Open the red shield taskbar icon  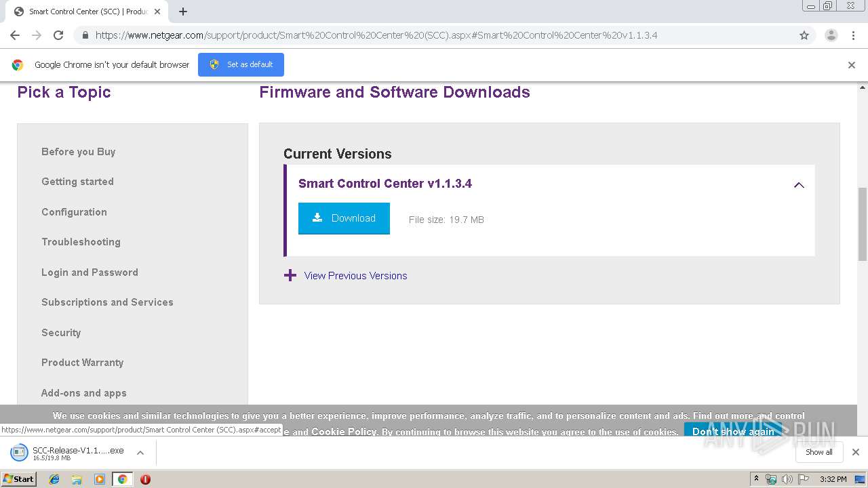[145, 479]
